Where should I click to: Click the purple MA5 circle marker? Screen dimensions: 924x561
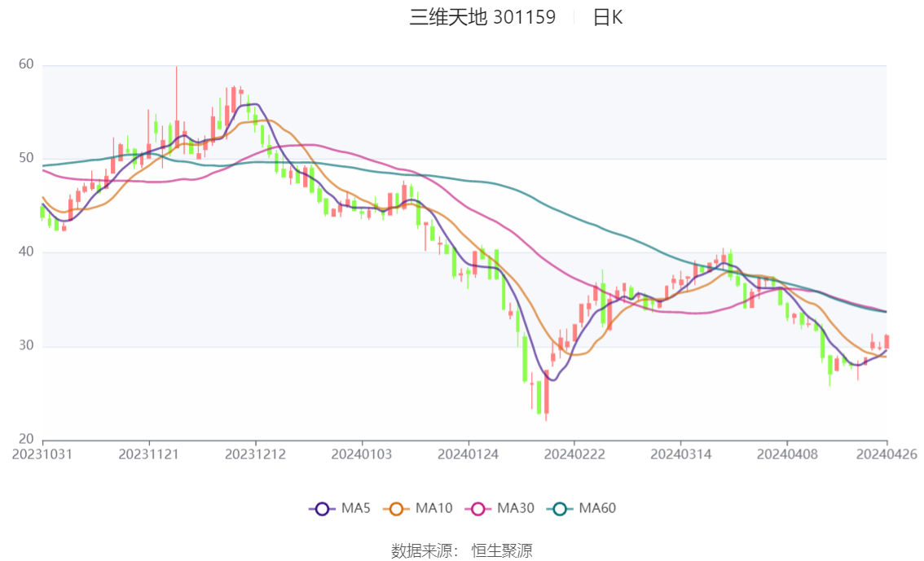point(322,508)
